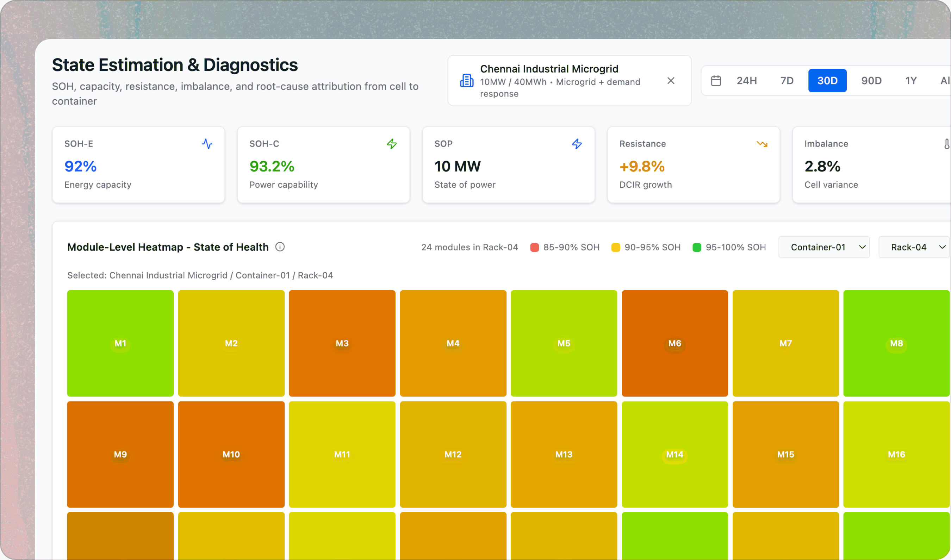Click the Resistance trending-down arrow icon

pos(762,144)
